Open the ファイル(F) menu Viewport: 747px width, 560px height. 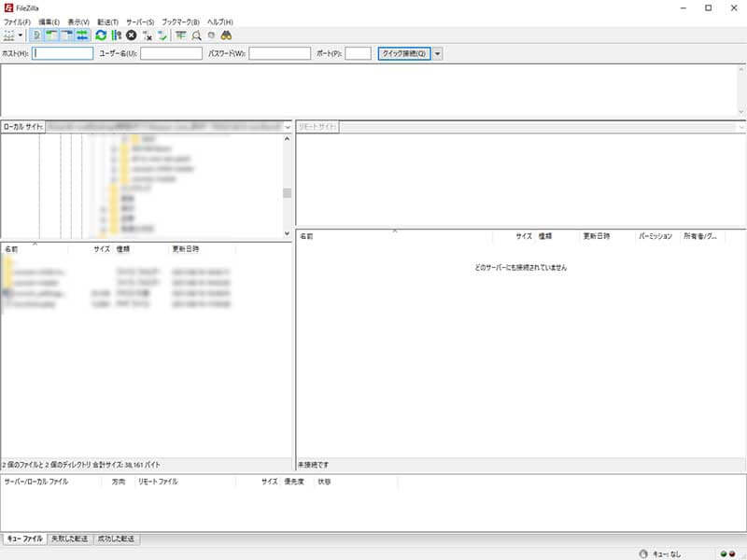(x=17, y=21)
